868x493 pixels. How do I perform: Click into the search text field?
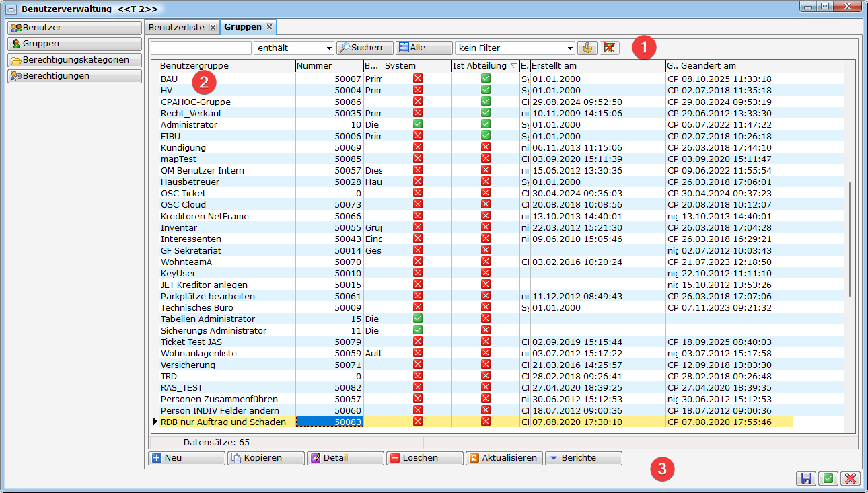(201, 48)
